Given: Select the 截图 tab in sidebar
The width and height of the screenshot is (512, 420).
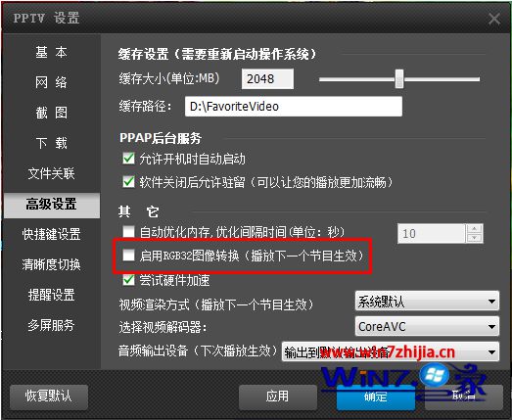Looking at the screenshot, I should click(x=52, y=113).
